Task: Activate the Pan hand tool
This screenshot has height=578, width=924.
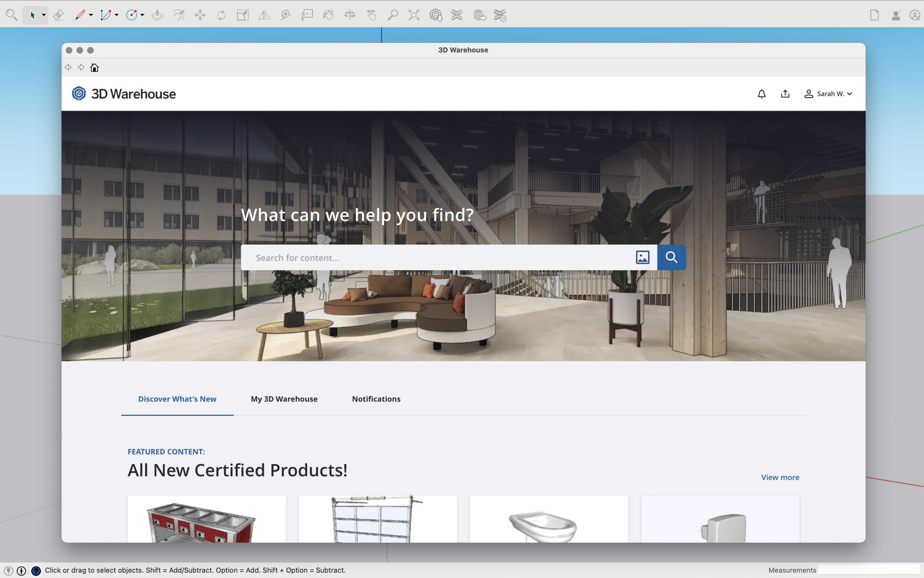Action: (x=371, y=15)
